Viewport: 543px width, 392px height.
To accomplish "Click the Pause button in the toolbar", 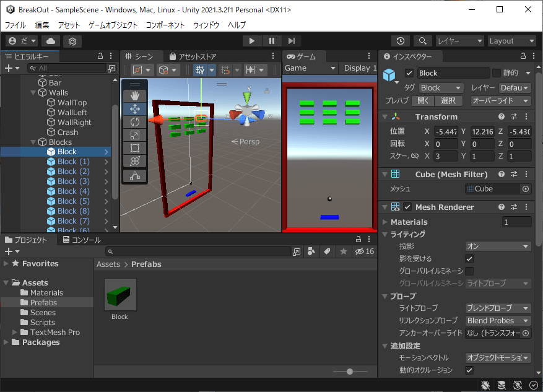I will coord(271,41).
